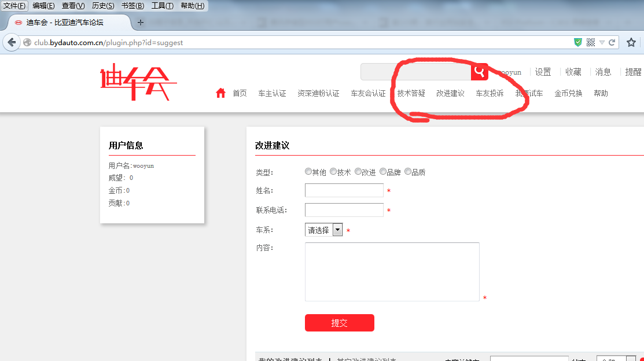Click the tab favicon of 迪车会 tab

pos(19,23)
